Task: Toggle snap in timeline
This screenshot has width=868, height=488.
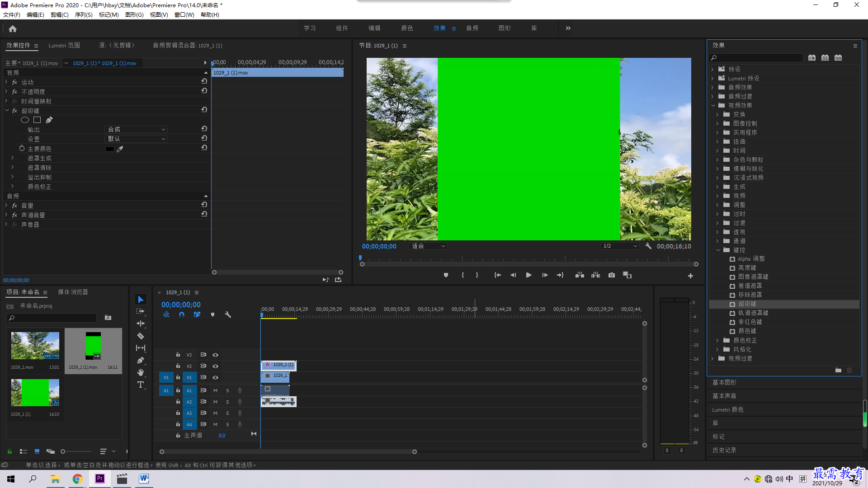Action: [x=181, y=314]
